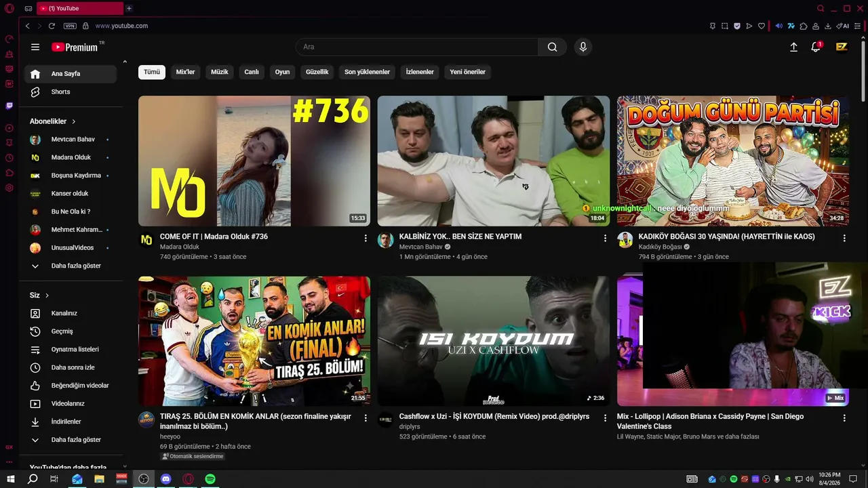Open Opera AI assistant button
This screenshot has width=868, height=488.
tap(843, 26)
